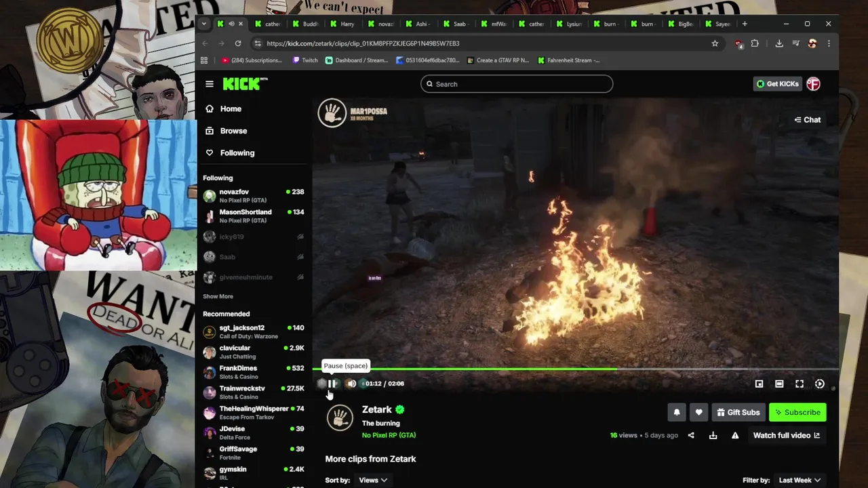Enter fullscreen for the clip
Image resolution: width=868 pixels, height=488 pixels.
coord(800,384)
